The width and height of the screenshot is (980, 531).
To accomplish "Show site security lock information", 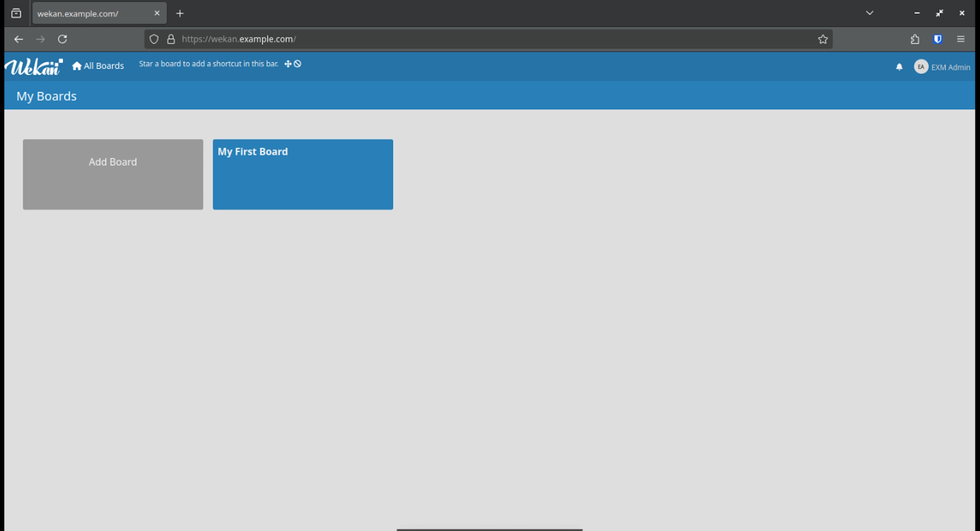I will (x=171, y=39).
